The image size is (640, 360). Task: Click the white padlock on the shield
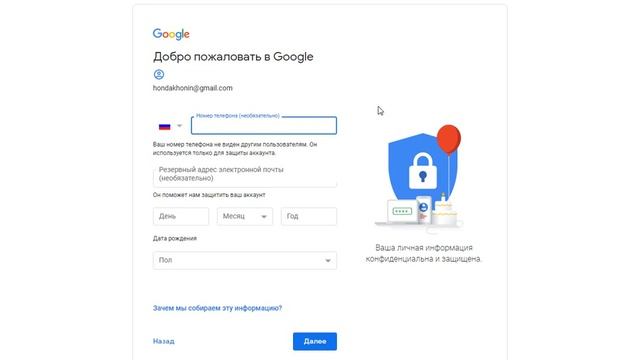coord(423,171)
